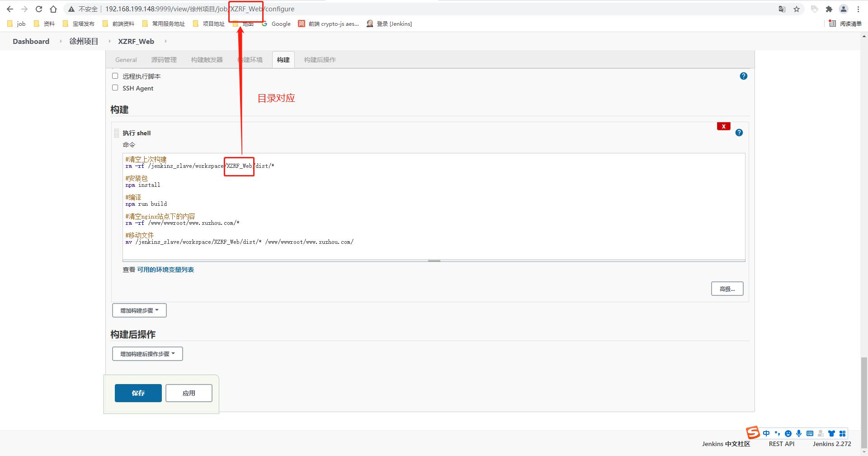Screen dimensions: 868x456
Task: Open the Jenkins 2.272 version link
Action: (x=832, y=444)
